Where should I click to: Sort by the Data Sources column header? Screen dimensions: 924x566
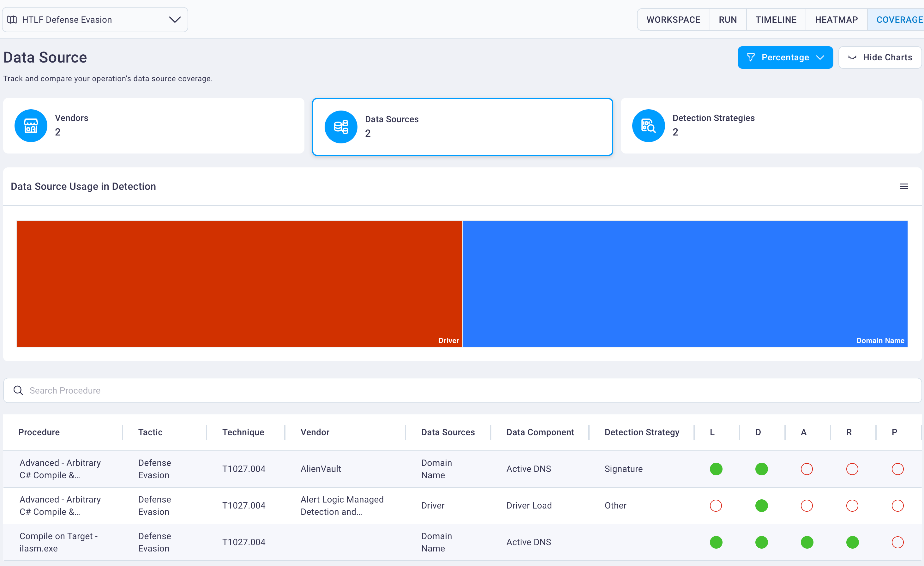(x=448, y=432)
